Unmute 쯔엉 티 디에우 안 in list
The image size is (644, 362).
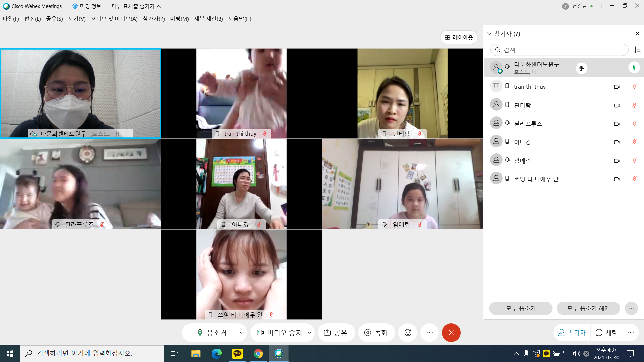[x=634, y=179]
